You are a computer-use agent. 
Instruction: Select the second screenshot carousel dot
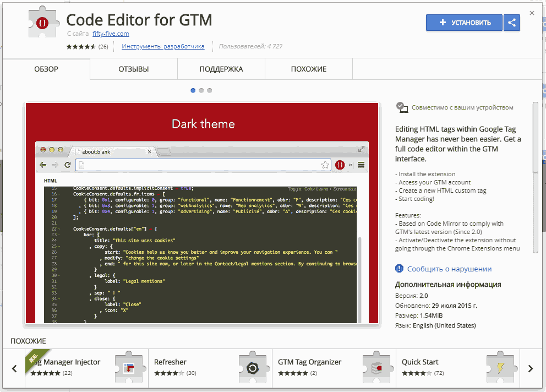tap(201, 91)
